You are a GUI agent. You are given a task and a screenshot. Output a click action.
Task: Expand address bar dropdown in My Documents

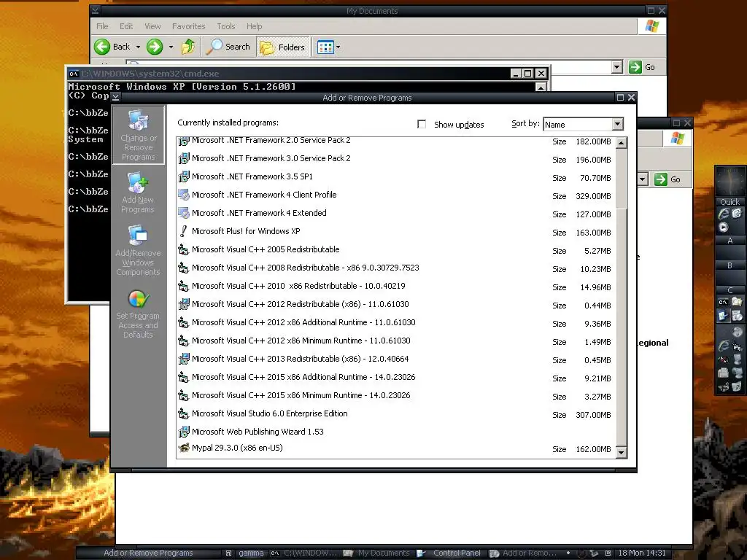coord(617,67)
